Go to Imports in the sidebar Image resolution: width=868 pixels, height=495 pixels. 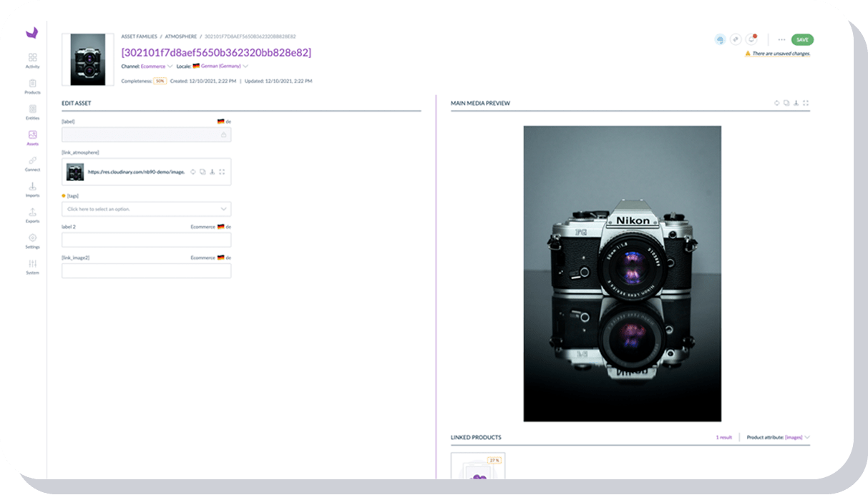click(x=32, y=189)
